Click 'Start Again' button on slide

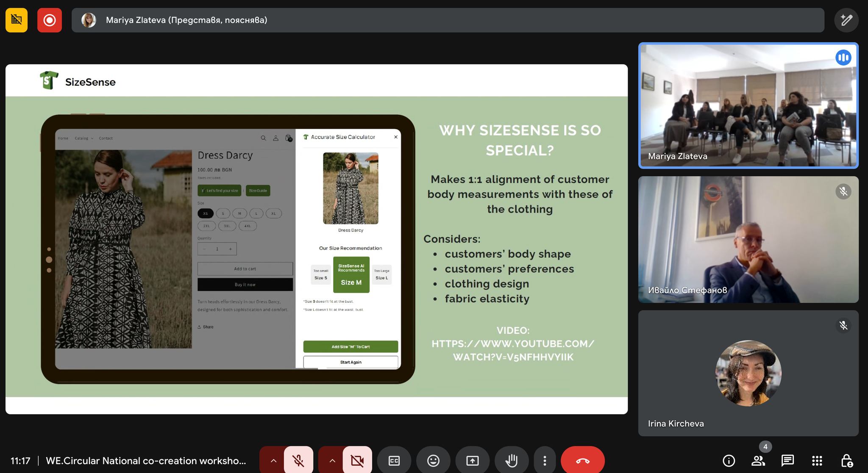tap(351, 362)
